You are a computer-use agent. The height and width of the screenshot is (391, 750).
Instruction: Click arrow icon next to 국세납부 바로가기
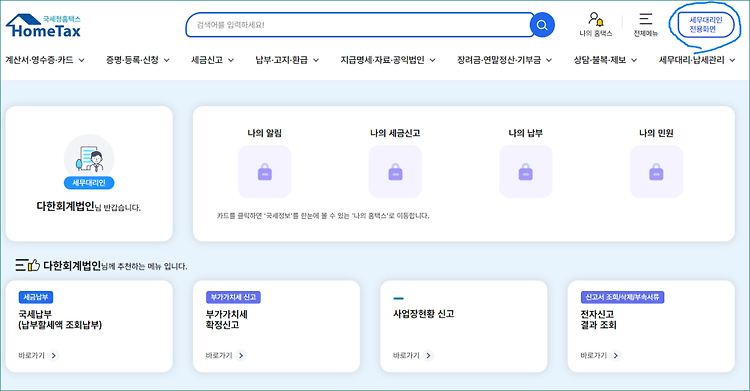pyautogui.click(x=54, y=356)
